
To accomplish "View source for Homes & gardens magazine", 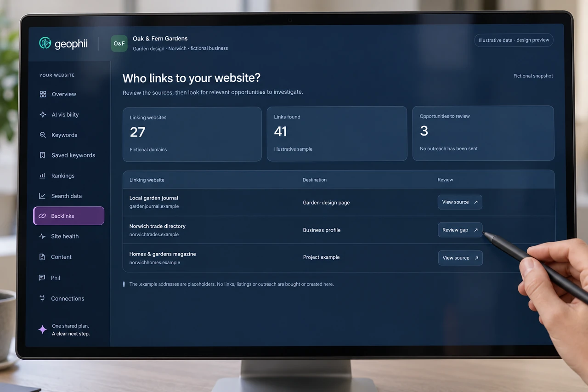I will coord(460,258).
